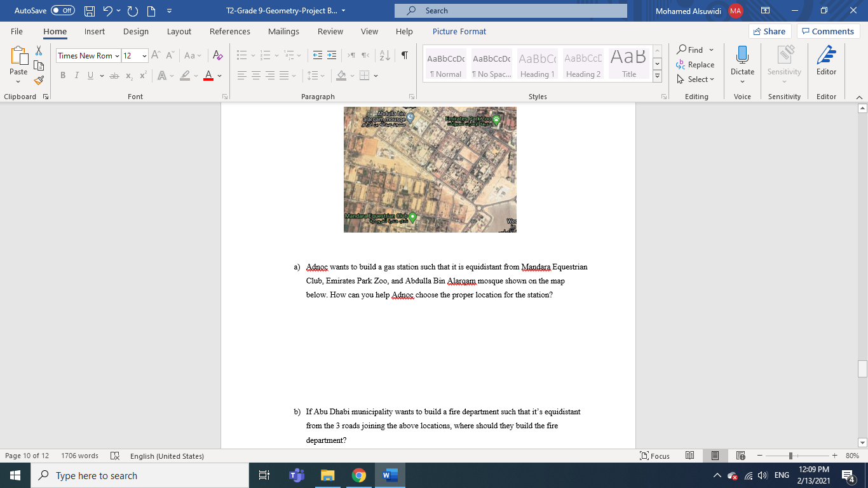Open the References tab

coord(230,31)
